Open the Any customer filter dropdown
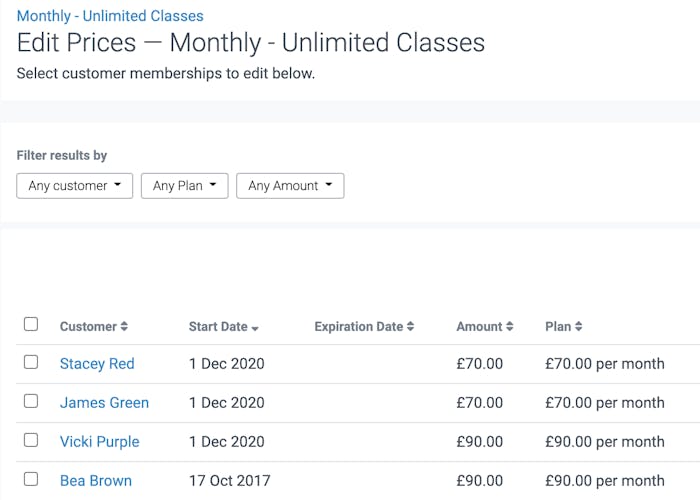 (75, 186)
